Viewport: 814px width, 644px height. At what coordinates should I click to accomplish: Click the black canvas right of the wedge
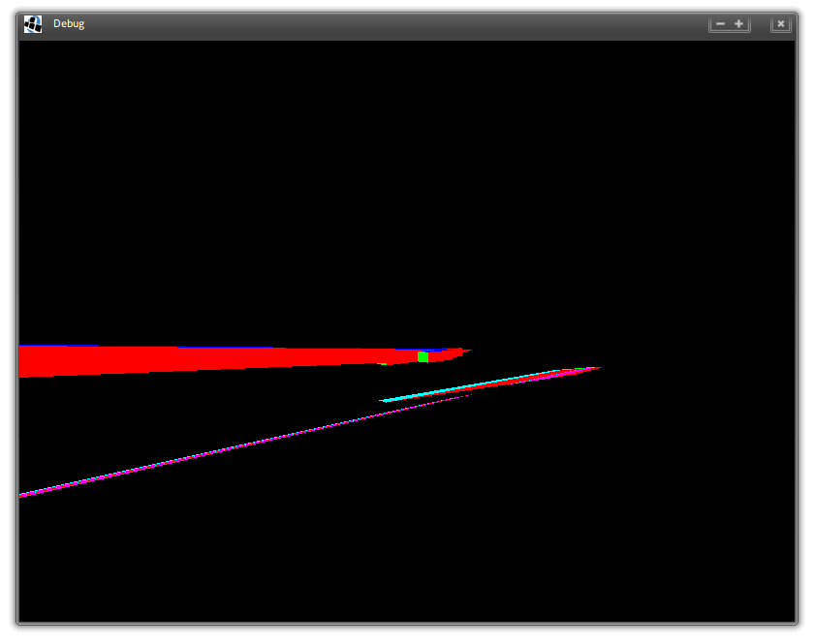[x=698, y=368]
